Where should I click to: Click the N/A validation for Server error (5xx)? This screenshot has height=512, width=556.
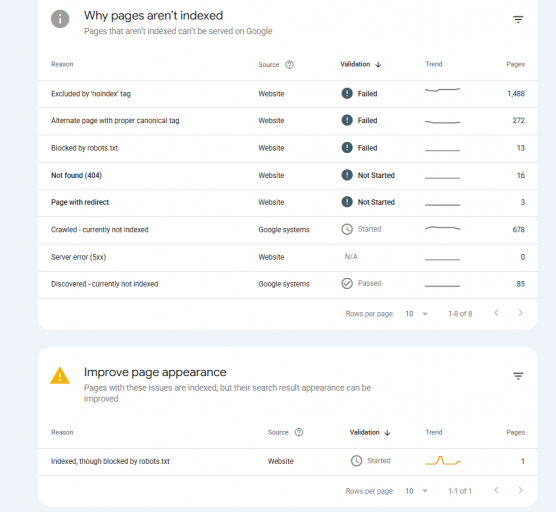click(351, 257)
